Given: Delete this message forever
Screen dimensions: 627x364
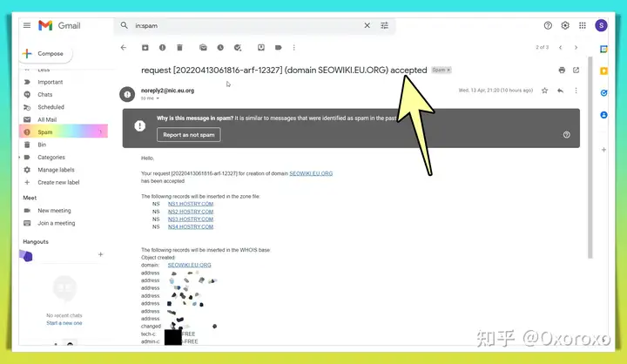Looking at the screenshot, I should (x=179, y=48).
